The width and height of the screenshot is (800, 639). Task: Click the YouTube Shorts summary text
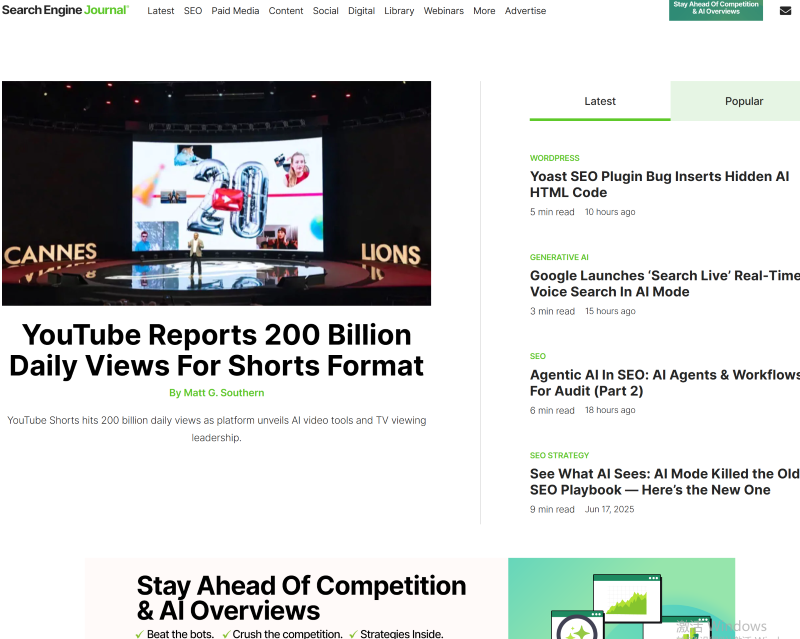[x=216, y=429]
